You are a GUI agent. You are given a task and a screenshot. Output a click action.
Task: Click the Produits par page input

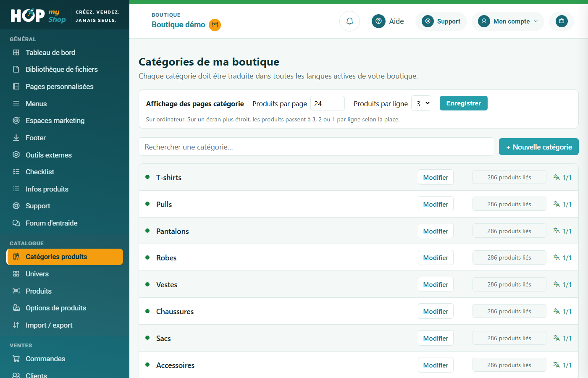click(328, 103)
